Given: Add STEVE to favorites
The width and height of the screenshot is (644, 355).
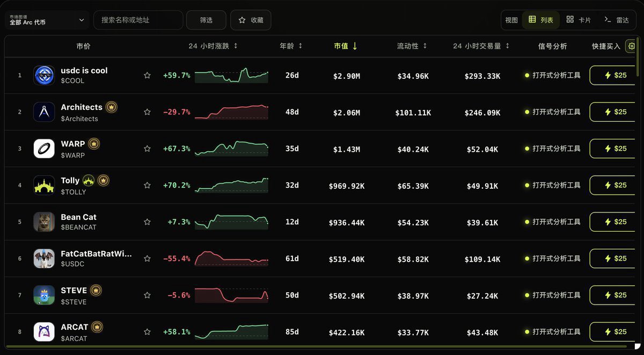Looking at the screenshot, I should coord(147,295).
